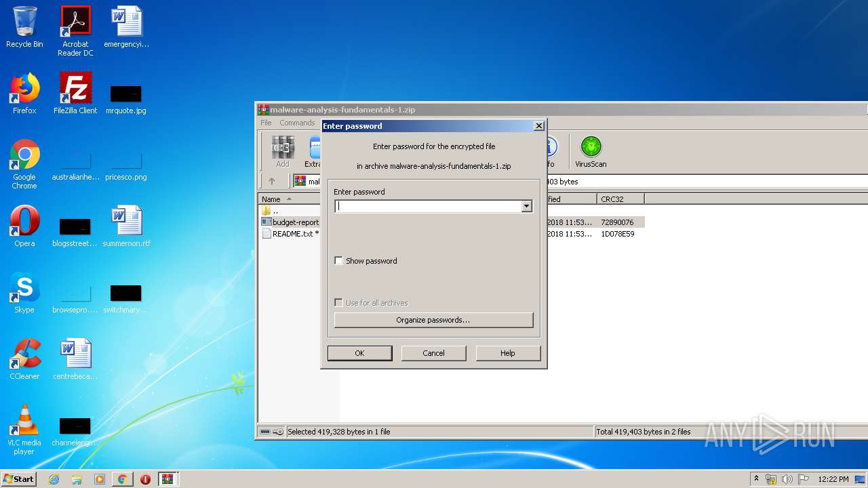Enable the Show password checkbox

339,261
